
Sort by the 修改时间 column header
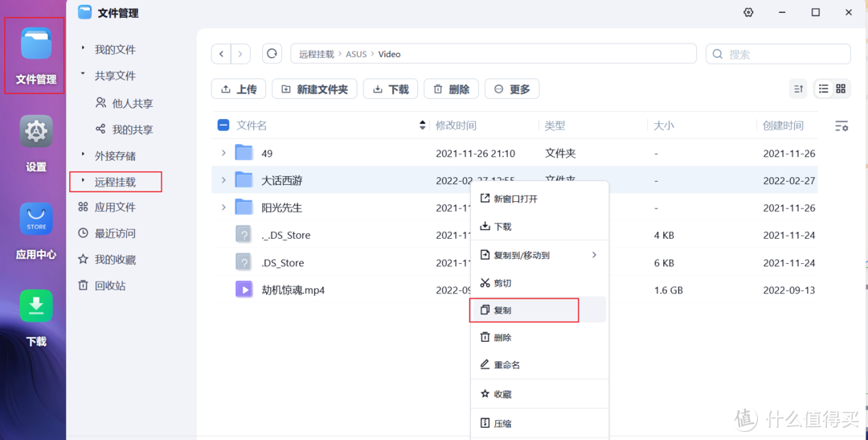tap(456, 125)
